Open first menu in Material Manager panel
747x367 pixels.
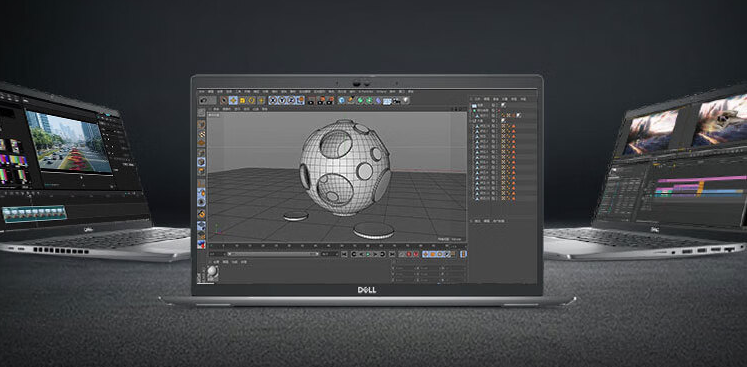click(216, 262)
